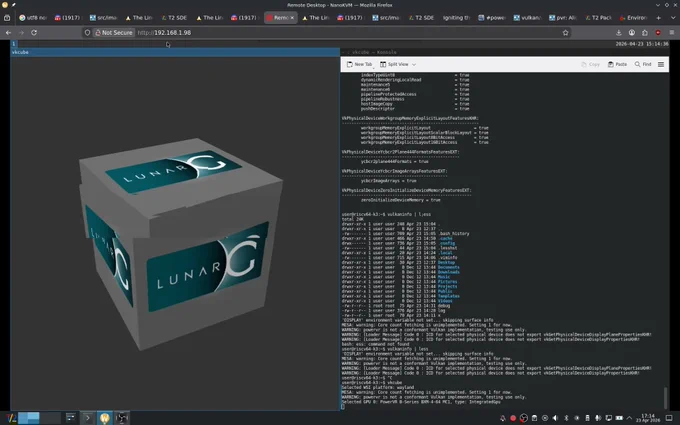Click the Bluetooth icon in remote tray
The width and height of the screenshot is (680, 425).
tap(566, 418)
